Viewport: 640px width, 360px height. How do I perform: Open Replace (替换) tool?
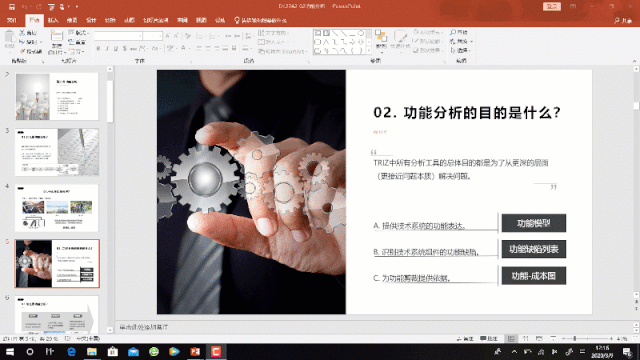pos(461,41)
